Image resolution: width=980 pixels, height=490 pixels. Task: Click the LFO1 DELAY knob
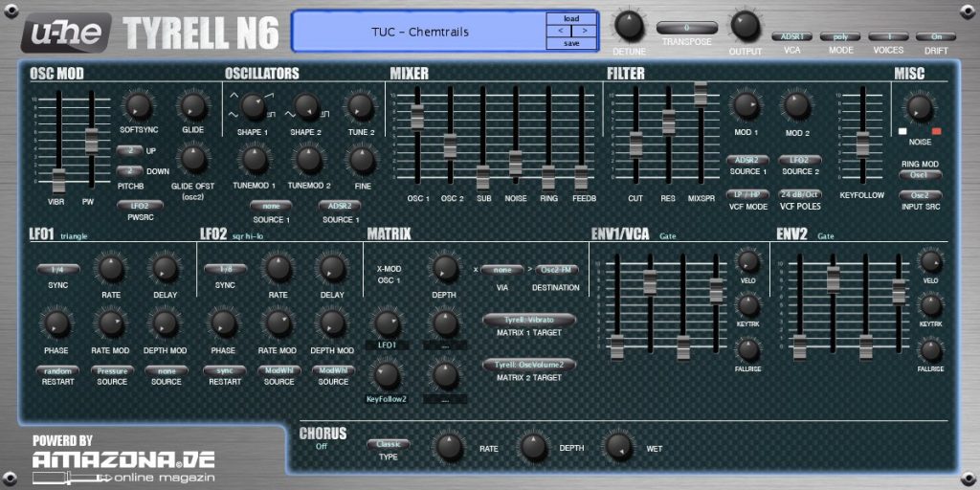coord(165,269)
